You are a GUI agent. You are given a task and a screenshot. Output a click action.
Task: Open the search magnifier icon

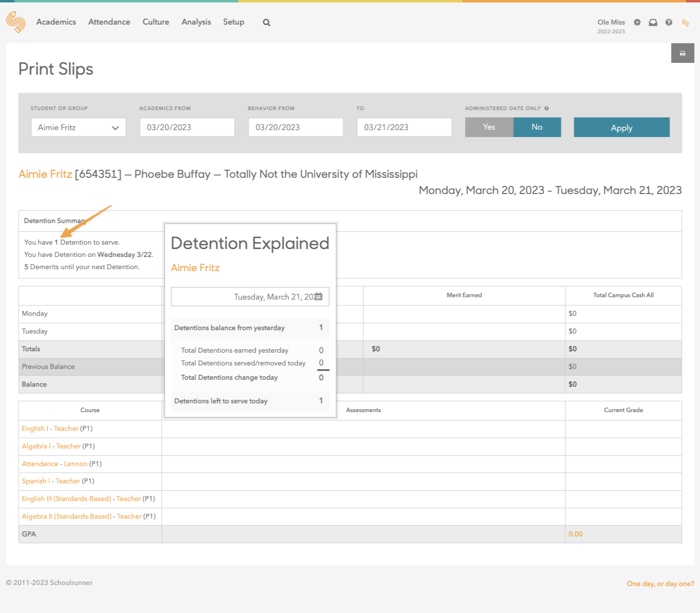[x=266, y=23]
